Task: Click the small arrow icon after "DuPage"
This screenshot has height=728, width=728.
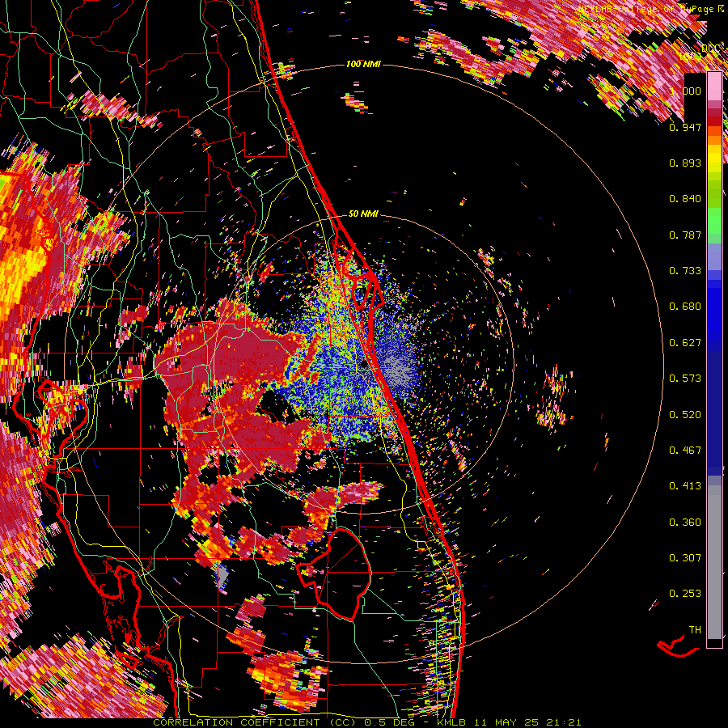Action: [x=721, y=9]
